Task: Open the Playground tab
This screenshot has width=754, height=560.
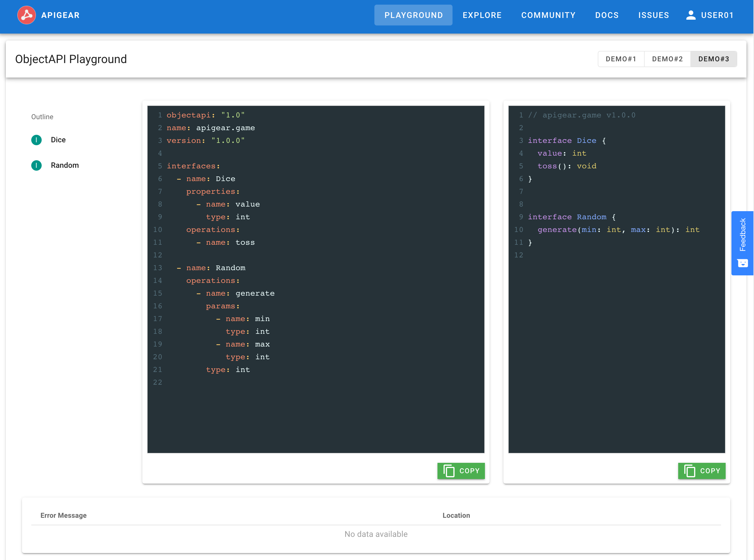Action: point(413,15)
